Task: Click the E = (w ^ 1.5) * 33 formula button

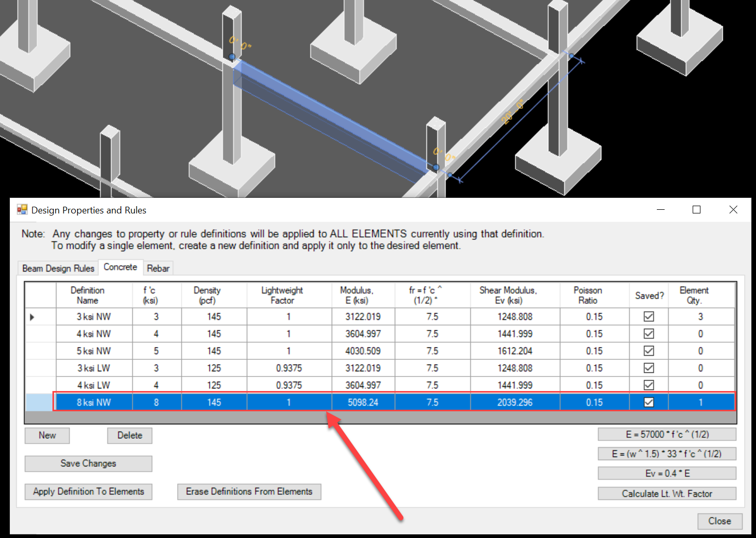Action: coord(667,454)
